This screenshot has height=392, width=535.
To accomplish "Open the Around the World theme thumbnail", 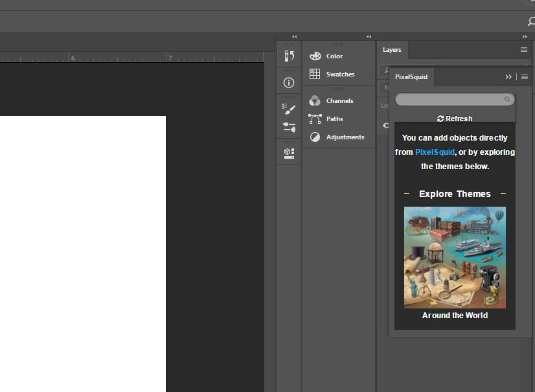I will [x=455, y=257].
